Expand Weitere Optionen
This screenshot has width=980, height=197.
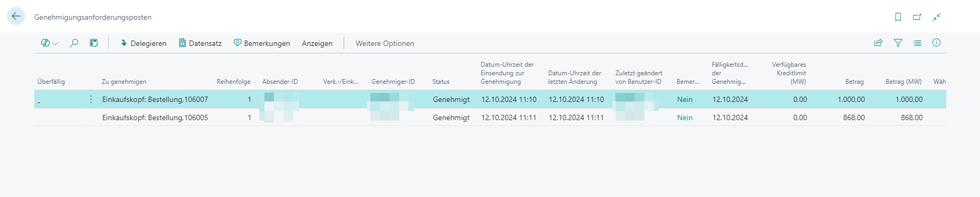[x=385, y=43]
